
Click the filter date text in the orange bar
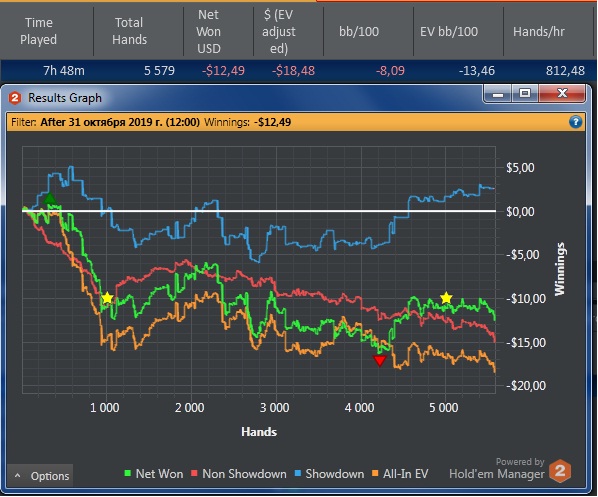(x=120, y=122)
